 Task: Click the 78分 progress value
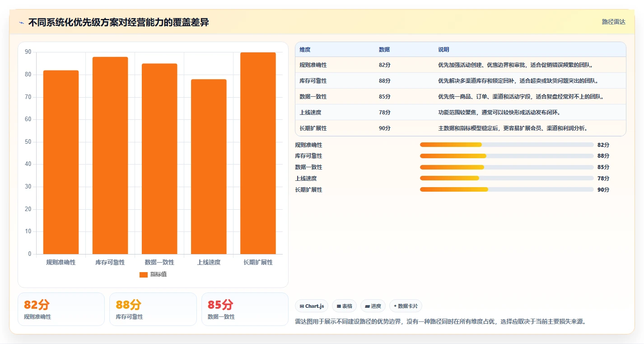(x=603, y=179)
